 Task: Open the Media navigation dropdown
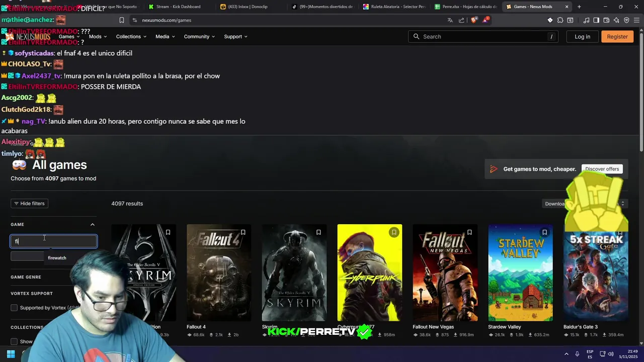tap(165, 36)
